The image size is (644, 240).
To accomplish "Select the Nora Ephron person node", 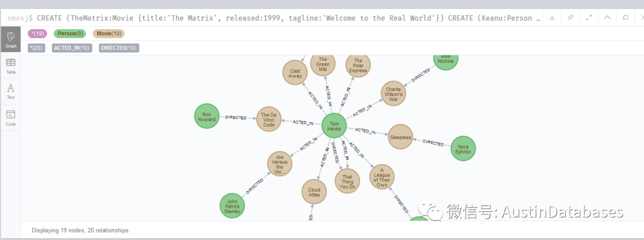I will [x=463, y=148].
